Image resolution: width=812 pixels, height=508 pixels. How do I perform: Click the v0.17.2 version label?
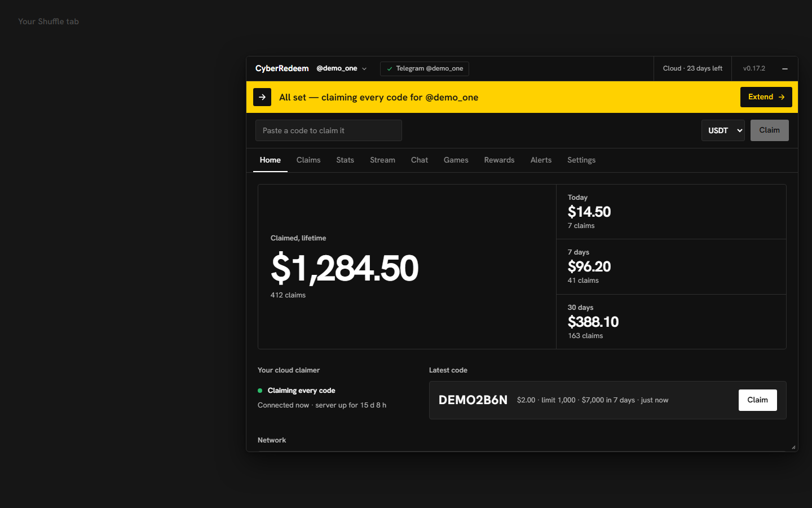tap(754, 68)
